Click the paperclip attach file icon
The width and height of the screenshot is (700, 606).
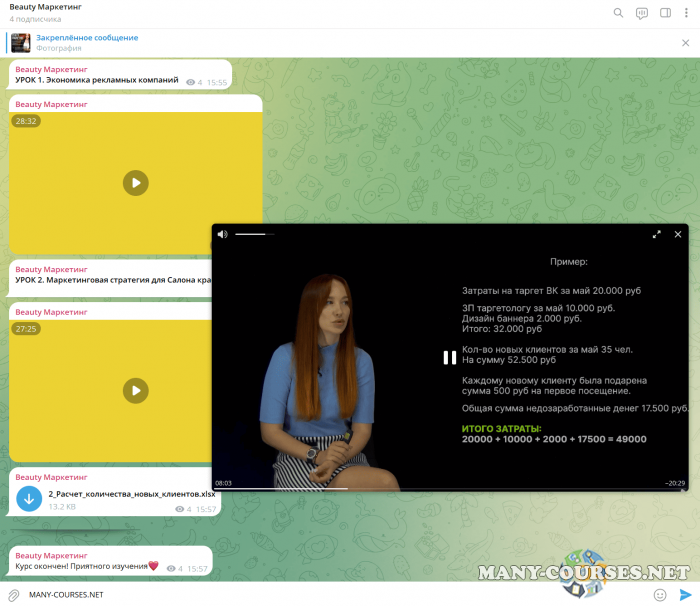tap(14, 595)
